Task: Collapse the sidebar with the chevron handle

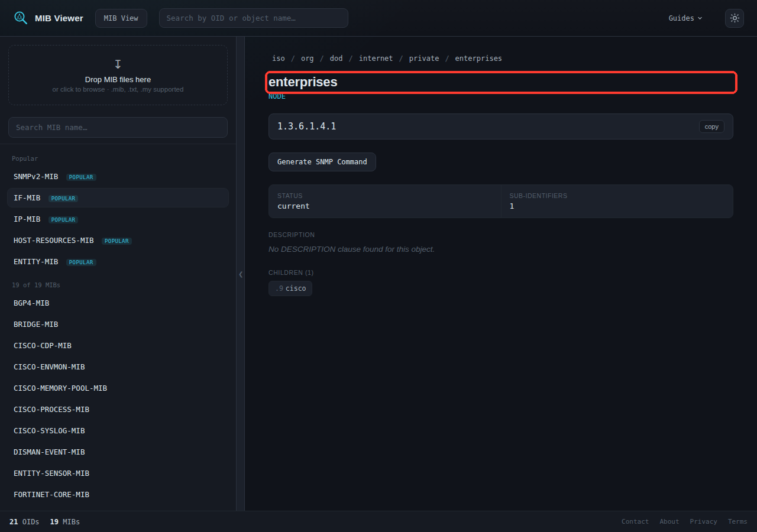Action: [x=241, y=274]
